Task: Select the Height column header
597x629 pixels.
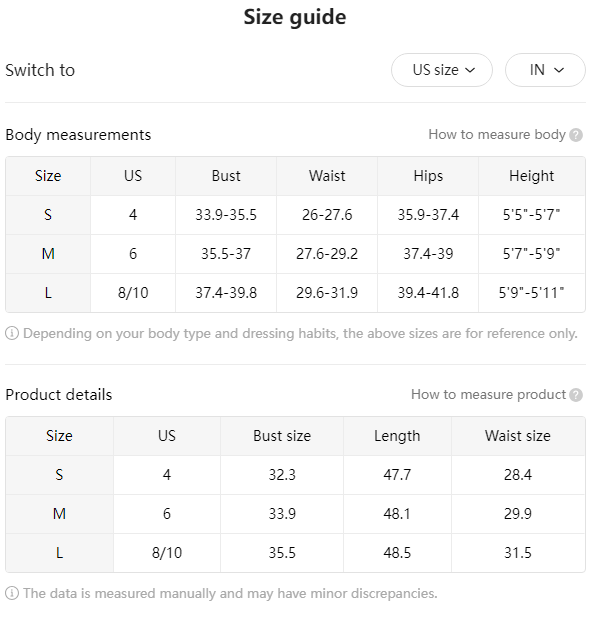Action: (x=532, y=176)
